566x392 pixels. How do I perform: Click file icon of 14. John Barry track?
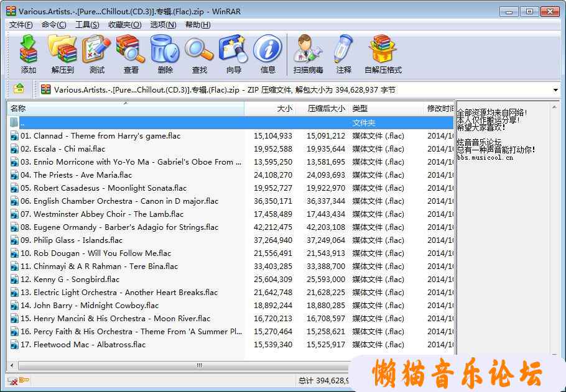[x=14, y=306]
